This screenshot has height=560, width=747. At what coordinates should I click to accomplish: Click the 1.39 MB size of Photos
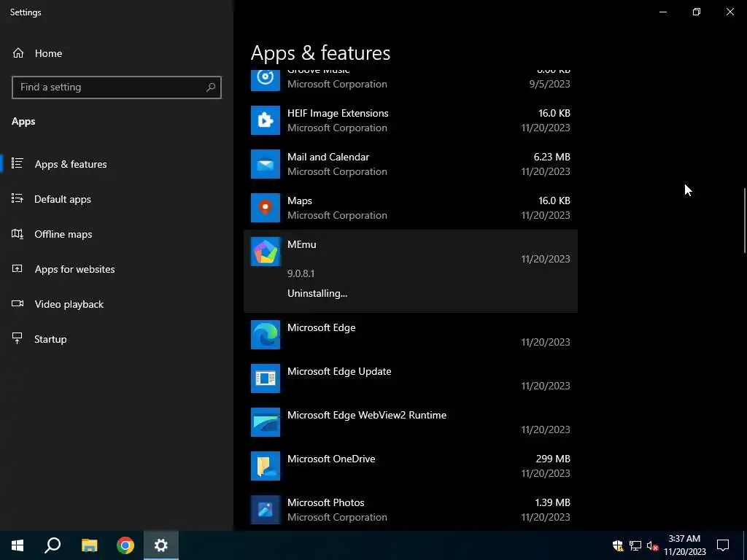(x=551, y=502)
